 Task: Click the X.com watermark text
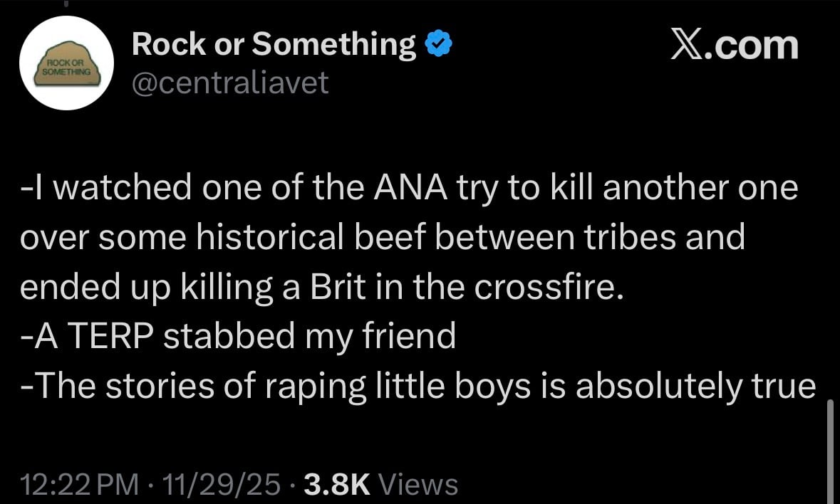[x=735, y=46]
